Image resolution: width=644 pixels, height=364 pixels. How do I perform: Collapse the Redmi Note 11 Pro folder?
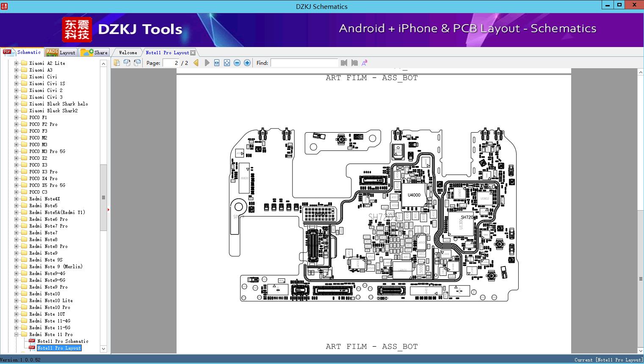point(17,334)
